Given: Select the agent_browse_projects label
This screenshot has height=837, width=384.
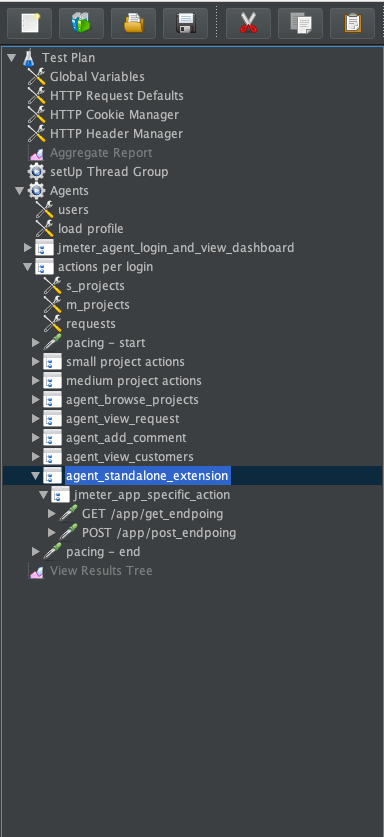Looking at the screenshot, I should [132, 400].
